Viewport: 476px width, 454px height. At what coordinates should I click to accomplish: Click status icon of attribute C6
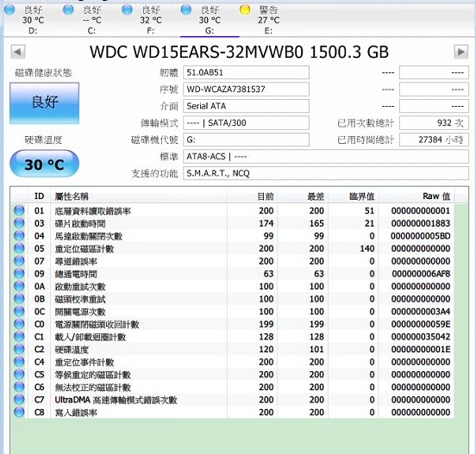(19, 387)
